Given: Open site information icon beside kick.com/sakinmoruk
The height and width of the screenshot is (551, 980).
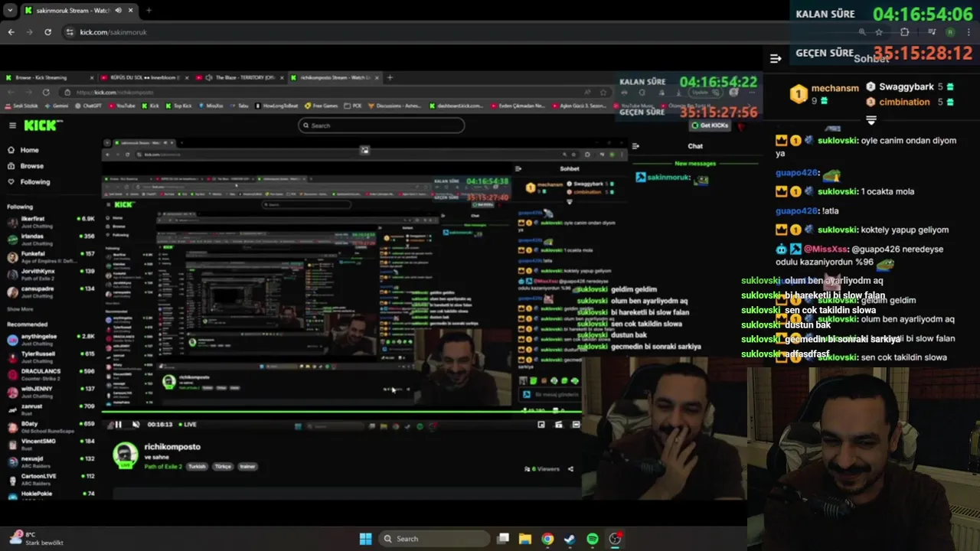Looking at the screenshot, I should point(70,32).
